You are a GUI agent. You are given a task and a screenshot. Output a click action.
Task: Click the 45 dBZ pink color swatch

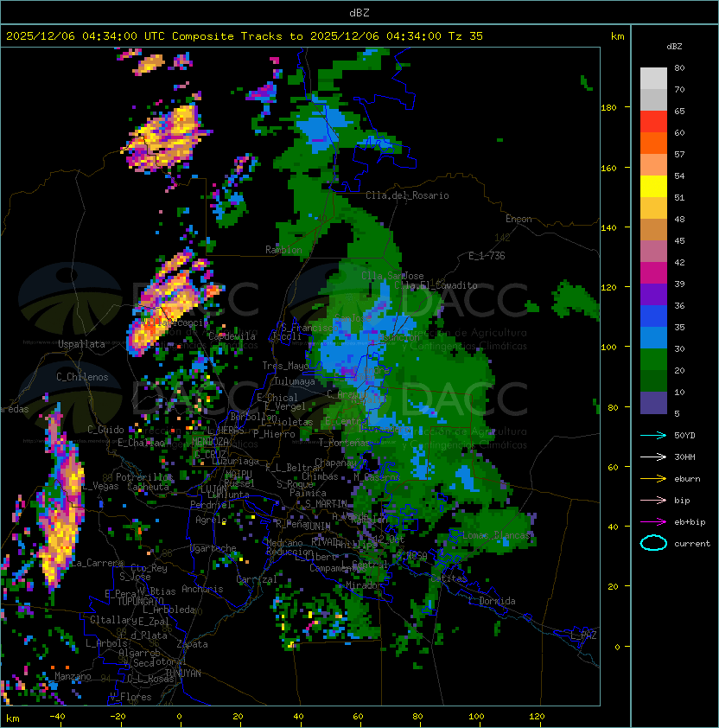pos(653,252)
